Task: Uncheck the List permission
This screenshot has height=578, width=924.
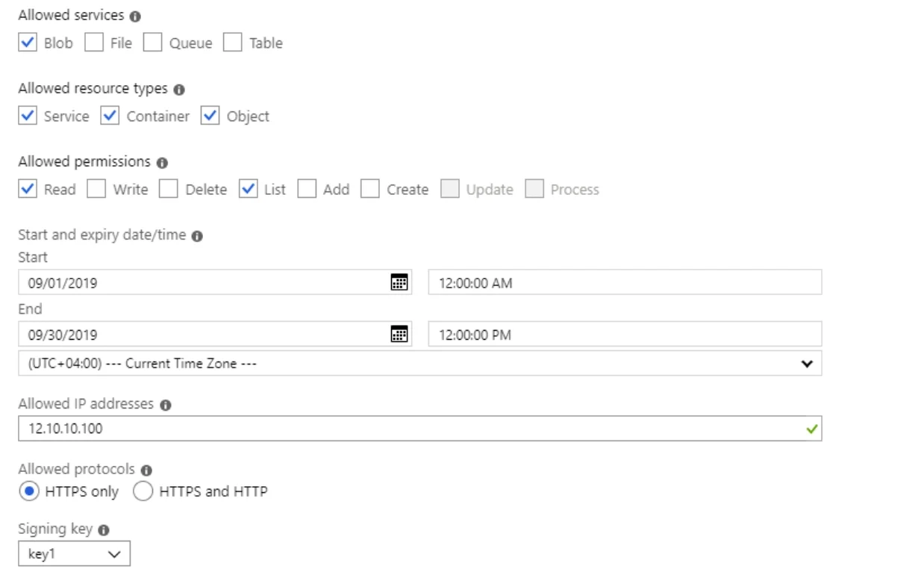Action: click(x=248, y=189)
